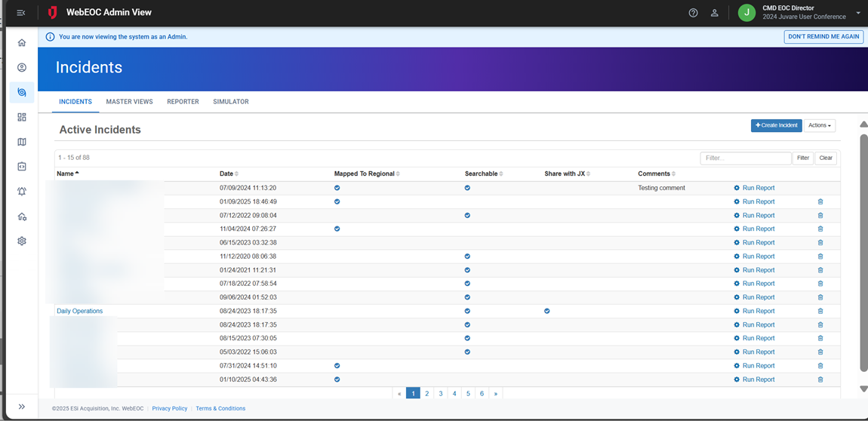868x421 pixels.
Task: Toggle Searchable check on 07/09/2024 incident row
Action: coord(467,188)
